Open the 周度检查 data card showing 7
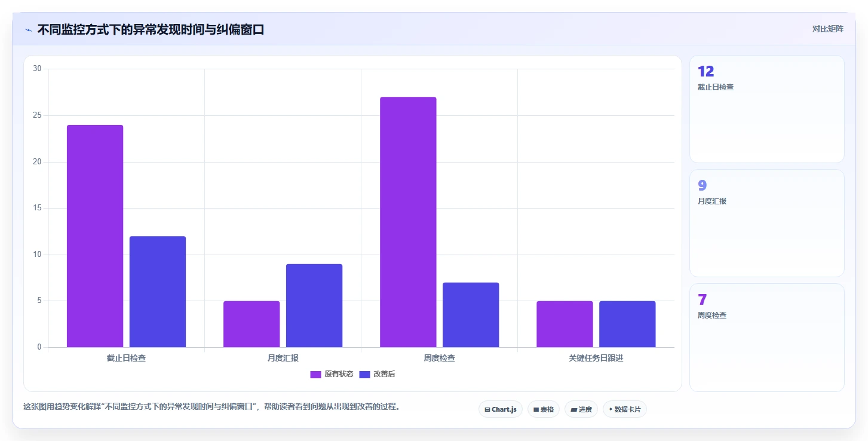This screenshot has width=868, height=441. (767, 338)
